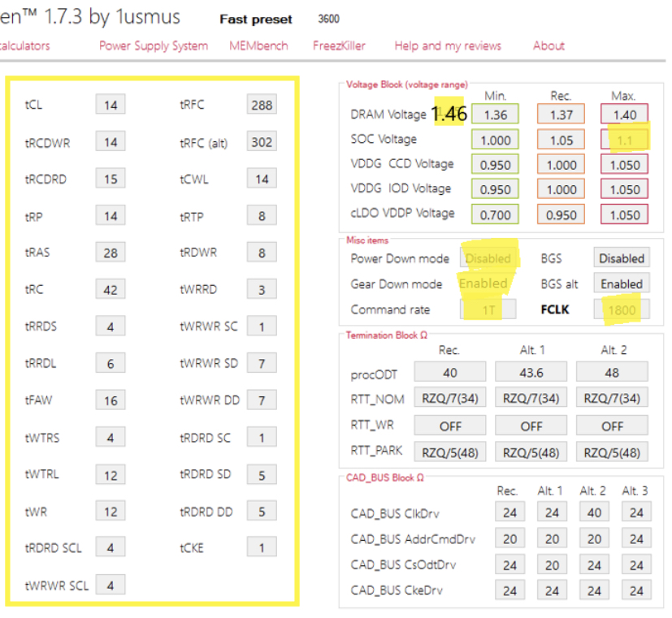Click the tRTP value field
The height and width of the screenshot is (618, 672).
coord(262,215)
